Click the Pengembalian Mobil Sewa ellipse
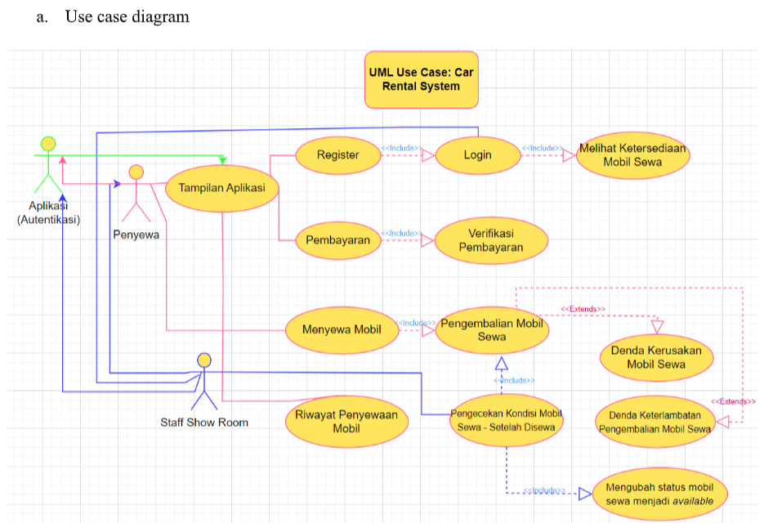The image size is (764, 532). [x=491, y=330]
